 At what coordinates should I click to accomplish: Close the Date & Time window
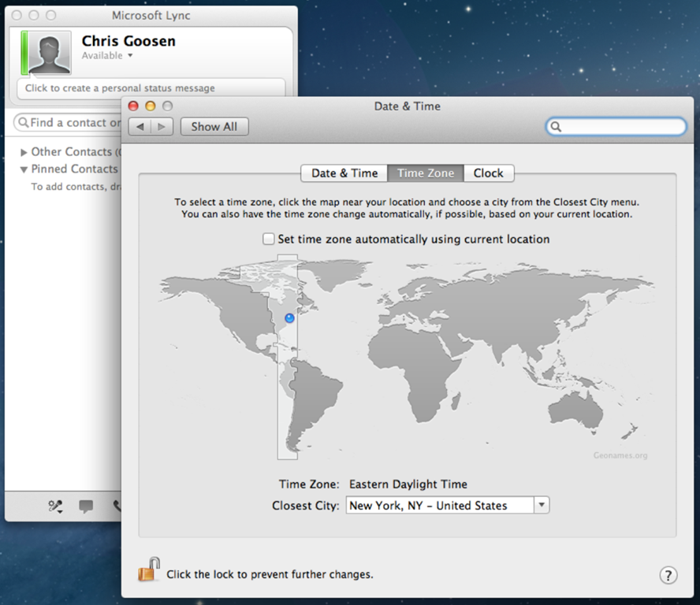tap(133, 106)
